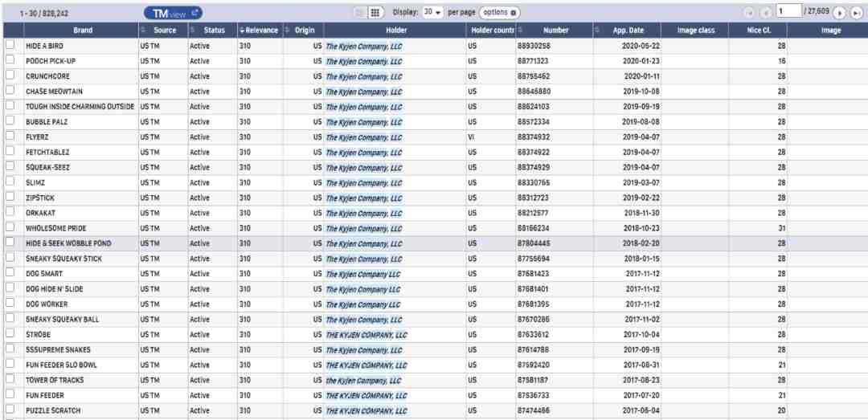This screenshot has width=868, height=420.
Task: Check the STROBE row checkbox
Action: pos(10,333)
